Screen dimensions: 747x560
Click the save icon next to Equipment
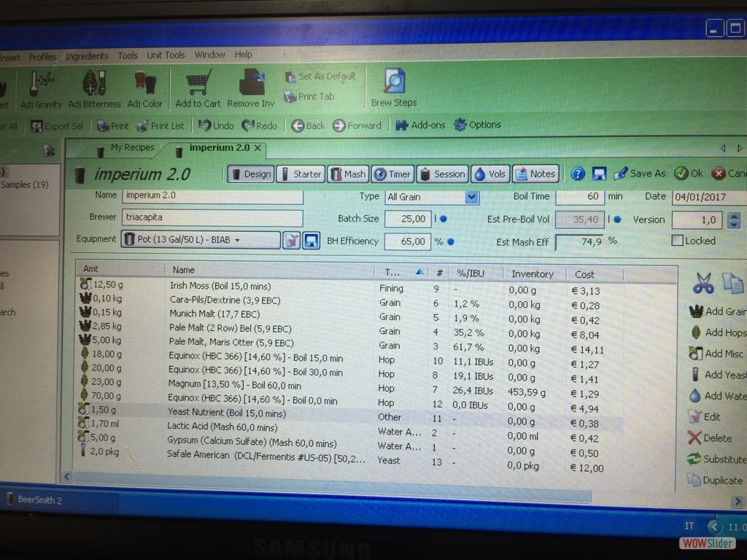(311, 241)
